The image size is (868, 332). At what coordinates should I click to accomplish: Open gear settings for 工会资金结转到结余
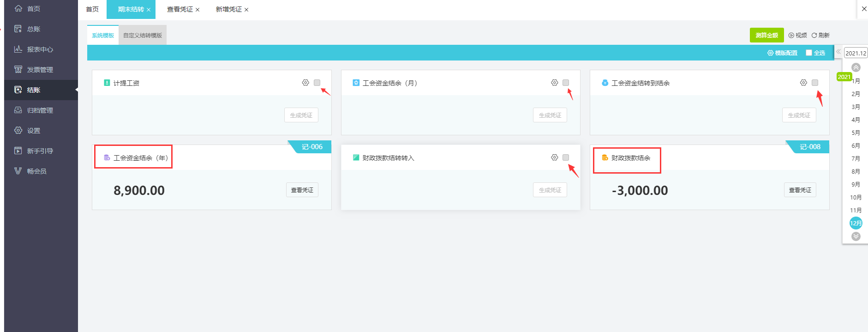(x=803, y=83)
